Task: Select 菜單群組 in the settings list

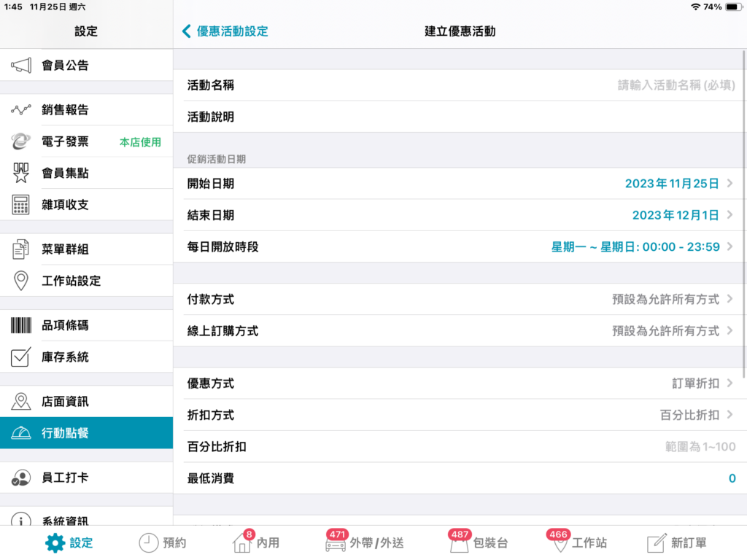Action: (86, 249)
